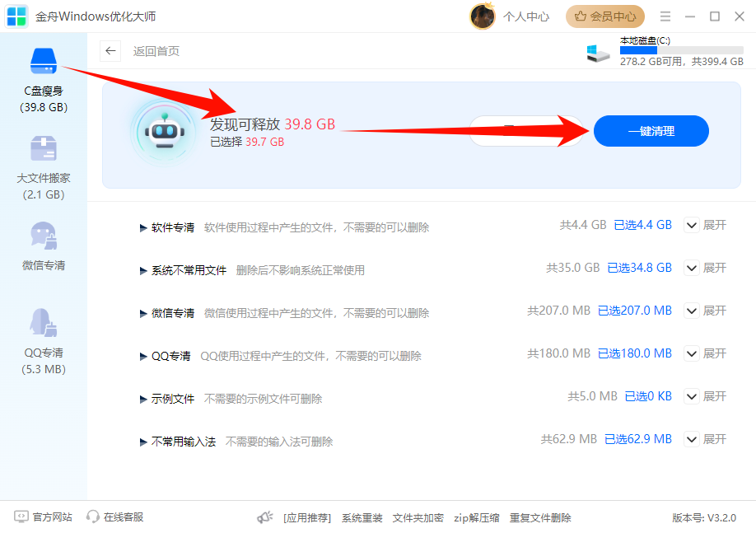Select the QQ专清 sidebar icon
This screenshot has height=533, width=756.
tap(43, 324)
